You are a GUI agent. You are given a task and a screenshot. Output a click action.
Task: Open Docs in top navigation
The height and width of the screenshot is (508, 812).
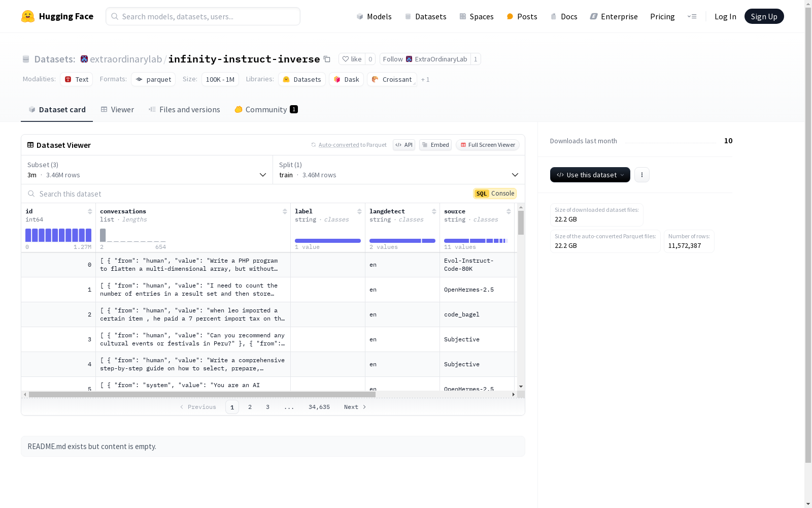pos(564,16)
